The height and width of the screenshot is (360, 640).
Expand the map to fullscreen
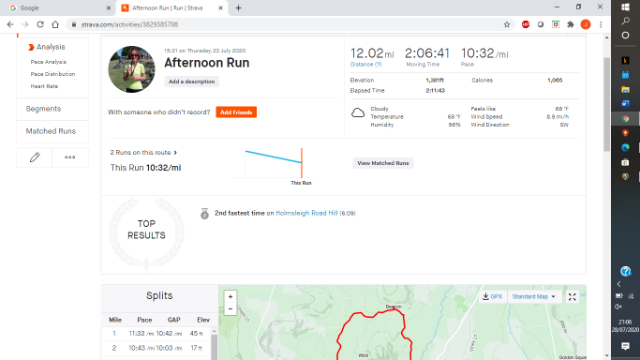point(572,297)
